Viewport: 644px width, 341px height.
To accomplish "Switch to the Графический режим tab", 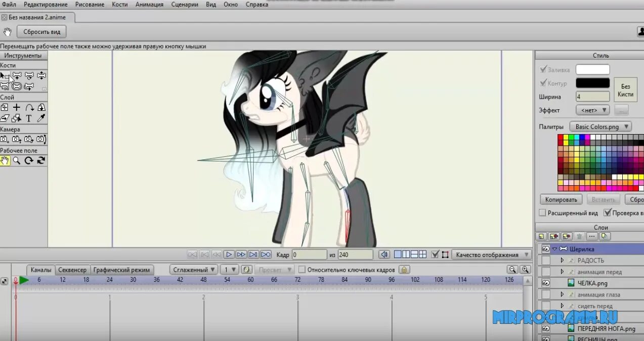I will pos(121,270).
